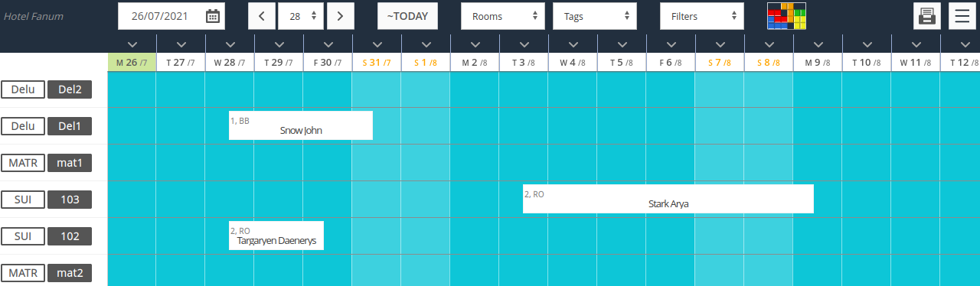Click the chevron above M 9/8 column
This screenshot has height=286, width=980.
818,44
